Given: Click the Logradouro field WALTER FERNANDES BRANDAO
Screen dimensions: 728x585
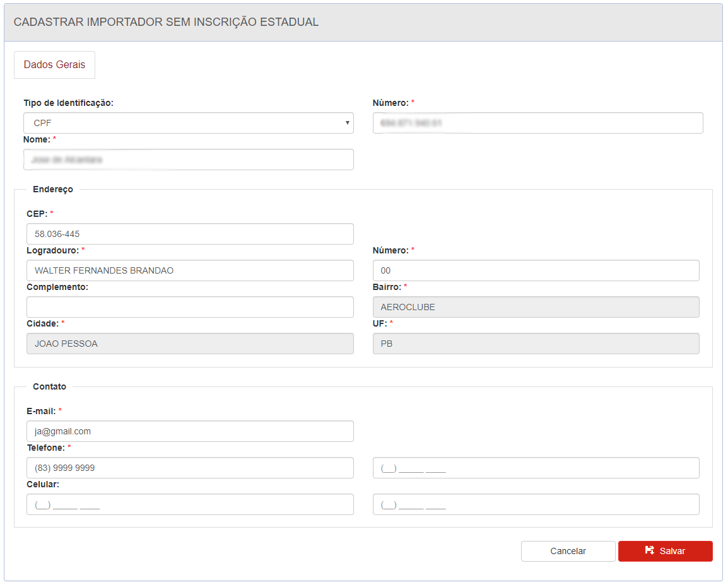Looking at the screenshot, I should click(190, 270).
